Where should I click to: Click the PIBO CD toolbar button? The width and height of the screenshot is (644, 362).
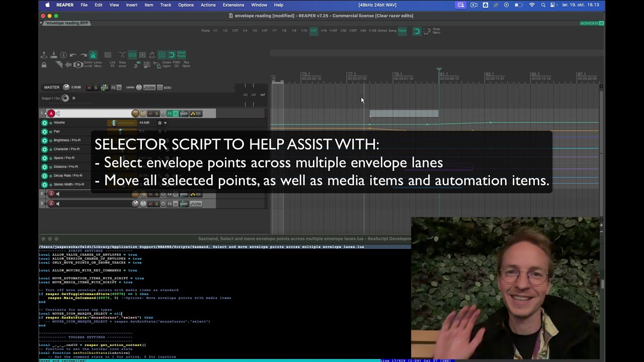coord(177,64)
